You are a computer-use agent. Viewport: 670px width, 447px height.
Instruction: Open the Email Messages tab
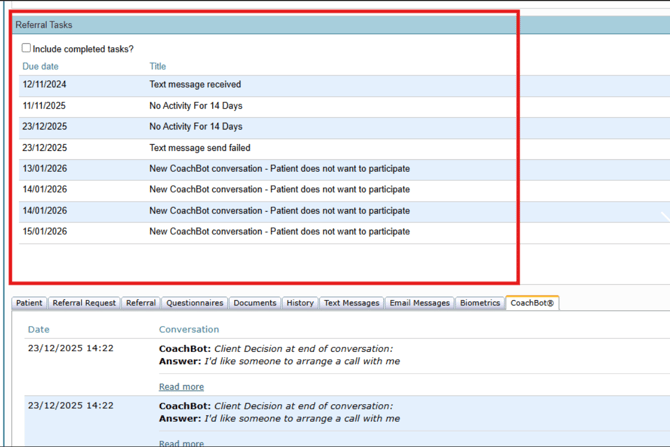420,303
